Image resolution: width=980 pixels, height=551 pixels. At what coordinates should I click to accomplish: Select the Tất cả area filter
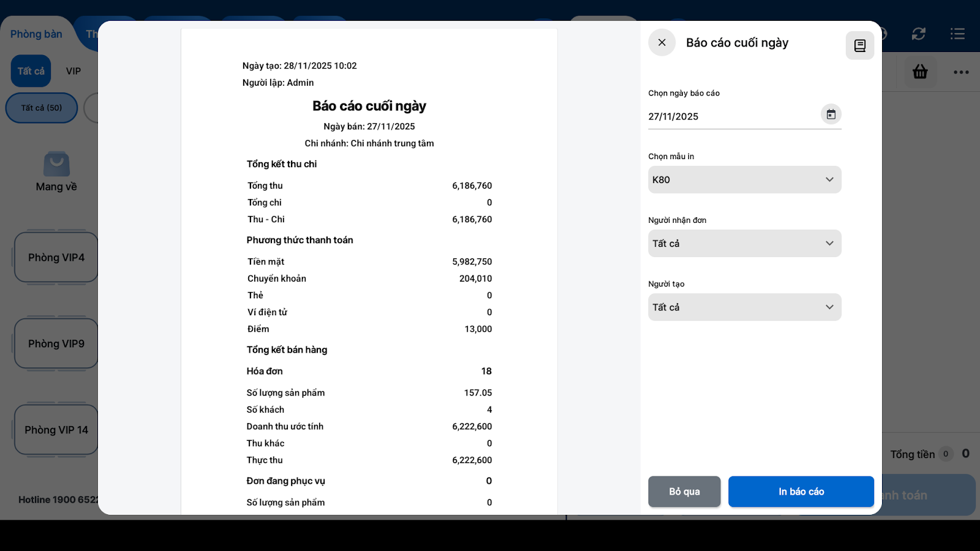pos(31,71)
